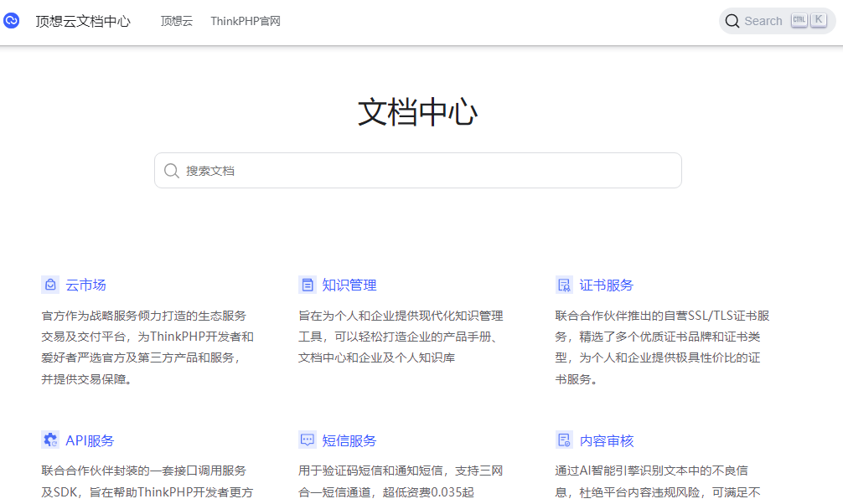Click the Ctrl key hint badge in search
843x504 pixels.
tap(799, 19)
